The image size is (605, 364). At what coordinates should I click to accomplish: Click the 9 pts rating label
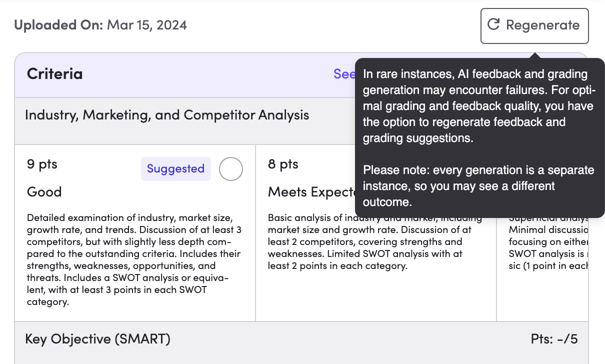coord(42,164)
